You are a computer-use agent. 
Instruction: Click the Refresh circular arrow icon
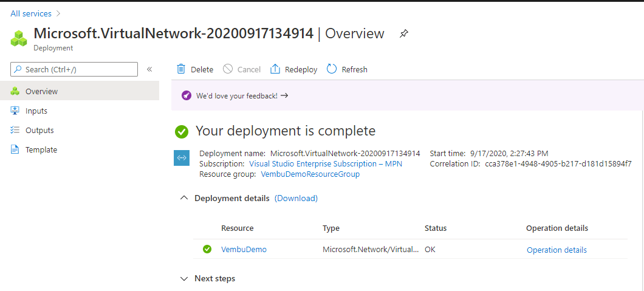pos(332,69)
